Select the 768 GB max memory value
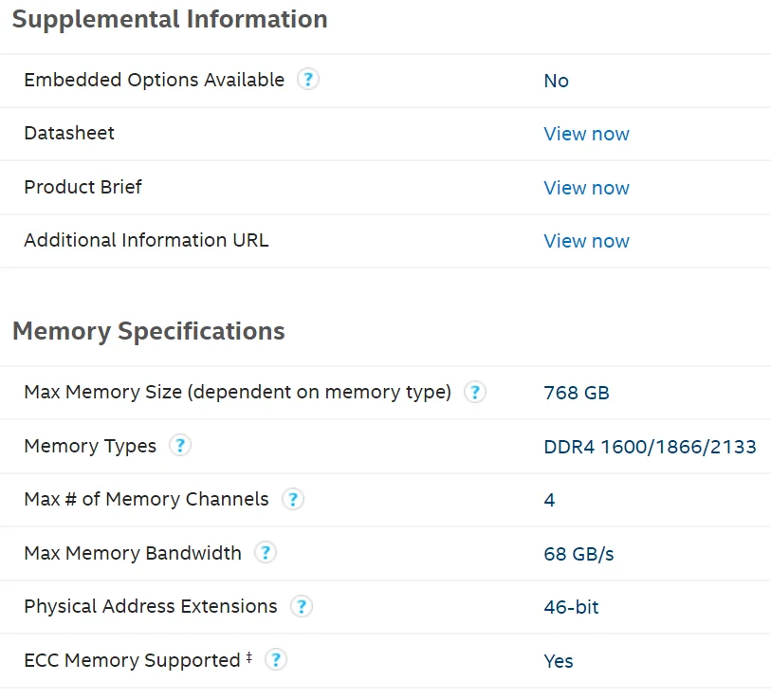The height and width of the screenshot is (700, 771). [577, 393]
